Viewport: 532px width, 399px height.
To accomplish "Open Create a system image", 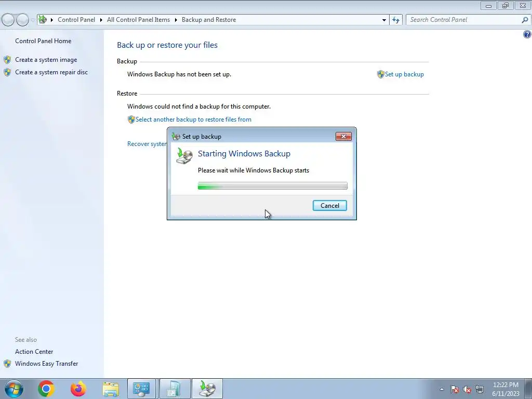I will pyautogui.click(x=46, y=60).
